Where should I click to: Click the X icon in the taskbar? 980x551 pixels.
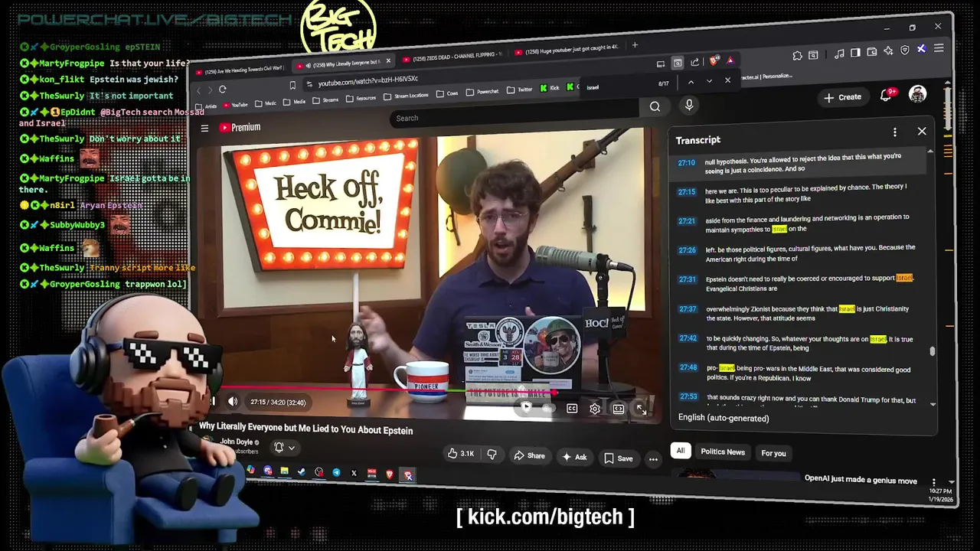[354, 473]
